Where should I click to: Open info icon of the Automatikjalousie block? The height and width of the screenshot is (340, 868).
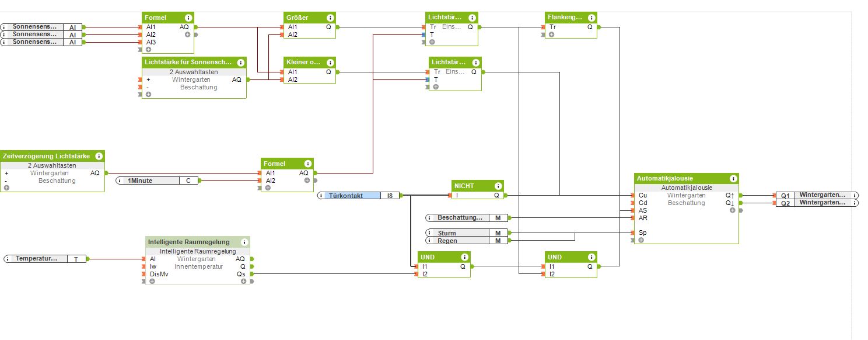pyautogui.click(x=733, y=179)
